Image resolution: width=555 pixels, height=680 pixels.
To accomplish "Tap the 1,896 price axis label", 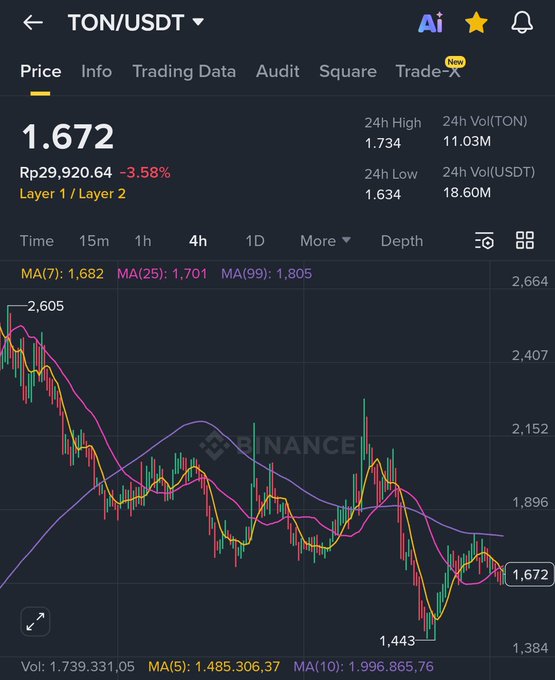I will click(x=530, y=502).
